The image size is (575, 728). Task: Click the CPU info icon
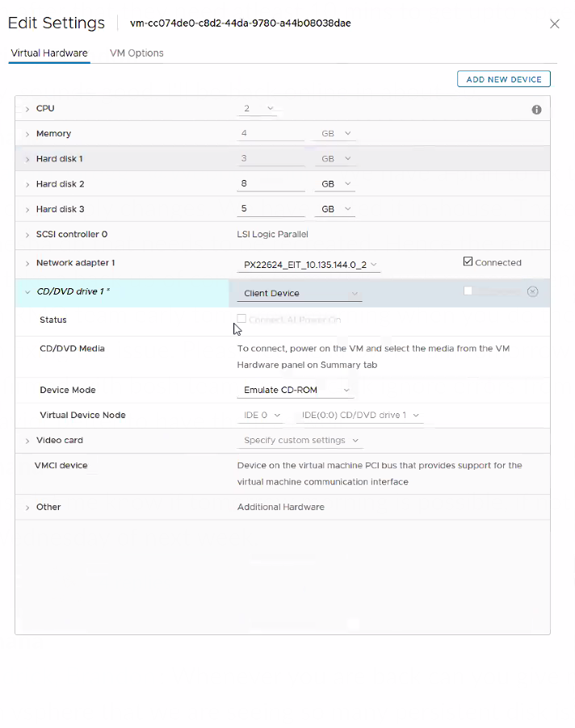tap(536, 110)
